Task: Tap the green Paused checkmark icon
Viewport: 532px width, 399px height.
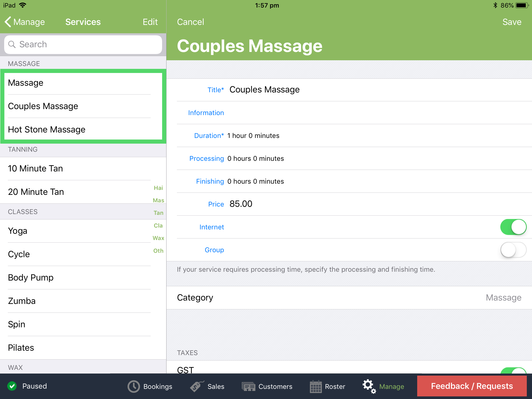Action: point(12,386)
